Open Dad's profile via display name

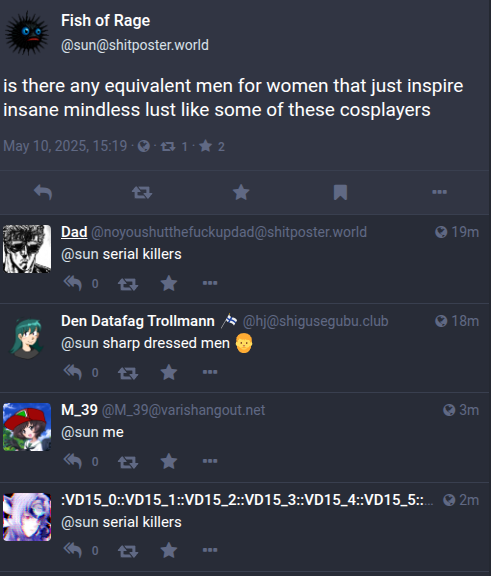(74, 232)
